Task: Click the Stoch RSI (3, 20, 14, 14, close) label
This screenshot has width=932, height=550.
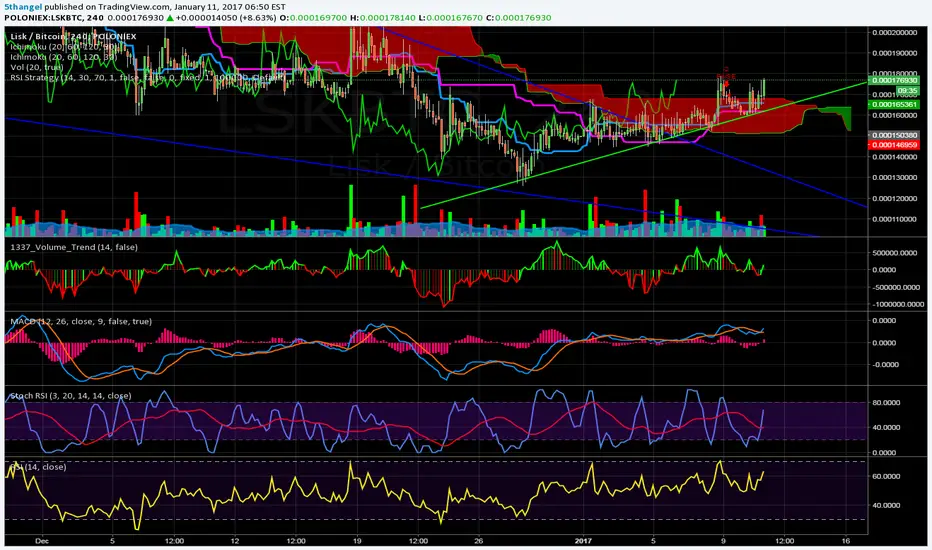Action: point(71,395)
